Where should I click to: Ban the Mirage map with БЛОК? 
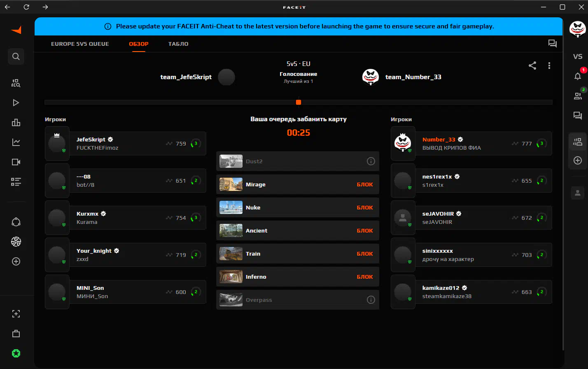(x=365, y=184)
